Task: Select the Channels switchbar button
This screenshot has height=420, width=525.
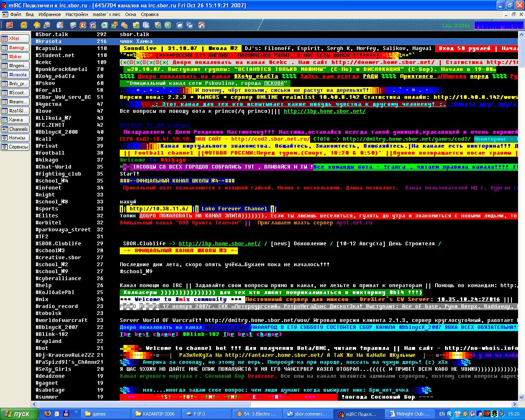Action: tap(15, 129)
